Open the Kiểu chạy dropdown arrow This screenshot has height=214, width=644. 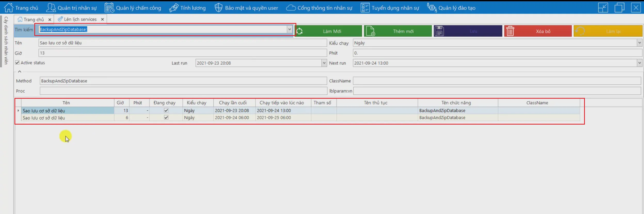[639, 43]
